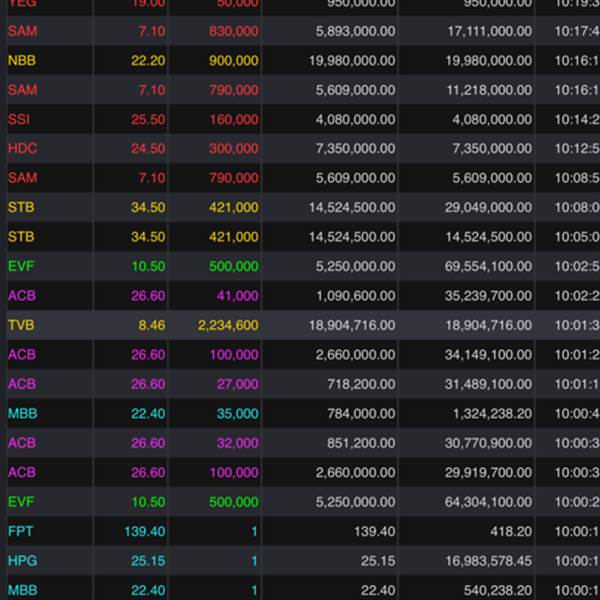Select MBB volume 35,000
The width and height of the screenshot is (600, 600).
pos(238,413)
